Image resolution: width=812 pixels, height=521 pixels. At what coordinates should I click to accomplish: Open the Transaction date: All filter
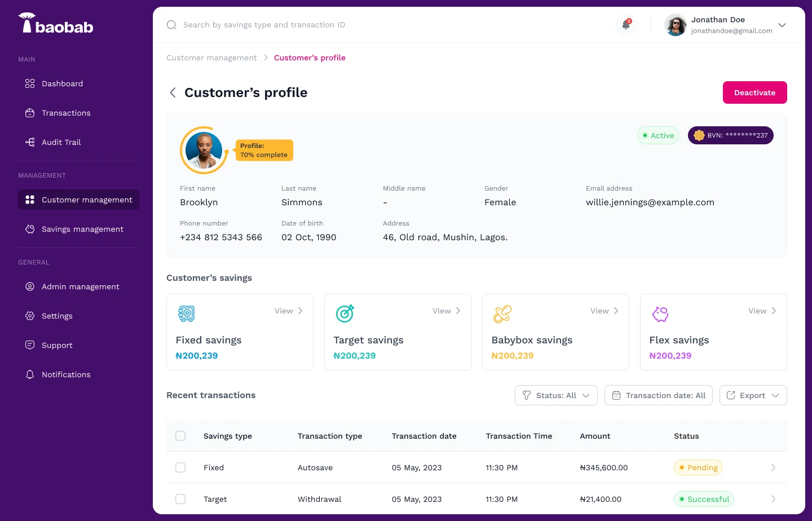click(659, 395)
